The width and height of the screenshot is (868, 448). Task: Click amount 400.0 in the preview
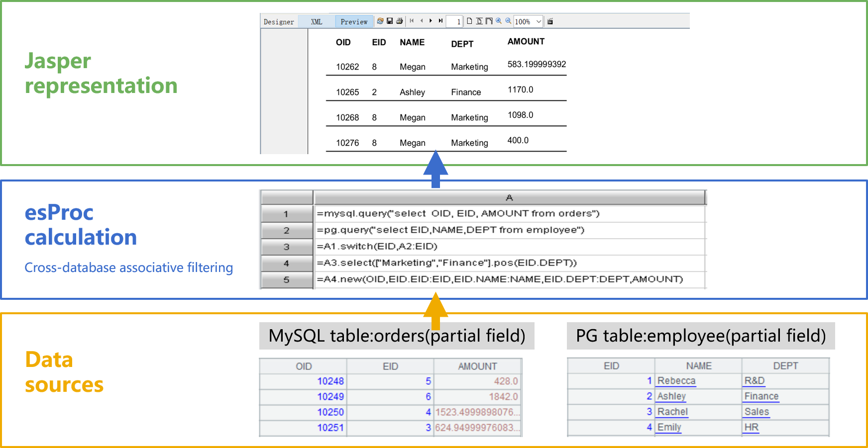pyautogui.click(x=518, y=140)
